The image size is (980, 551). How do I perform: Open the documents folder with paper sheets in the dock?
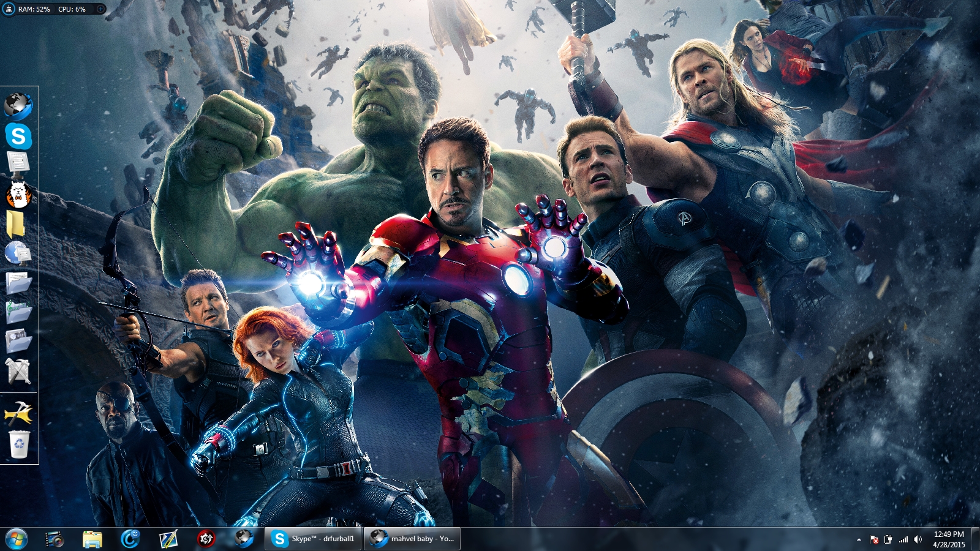pyautogui.click(x=18, y=282)
